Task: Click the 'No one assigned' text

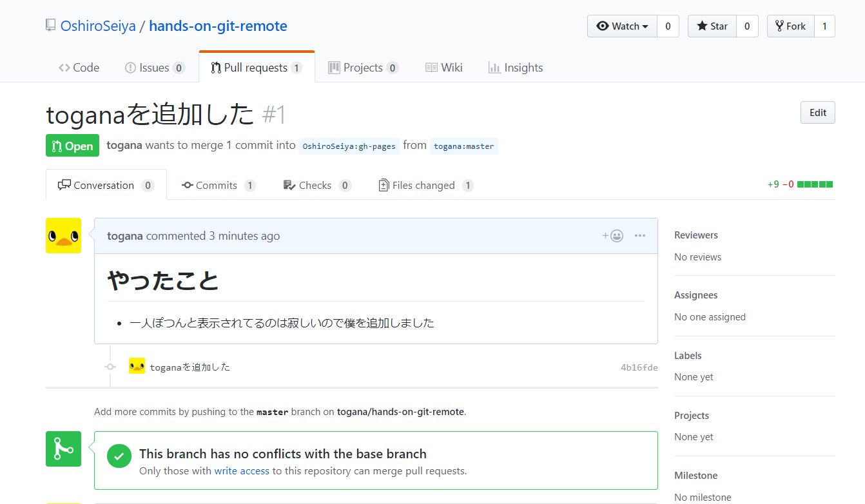Action: tap(710, 317)
